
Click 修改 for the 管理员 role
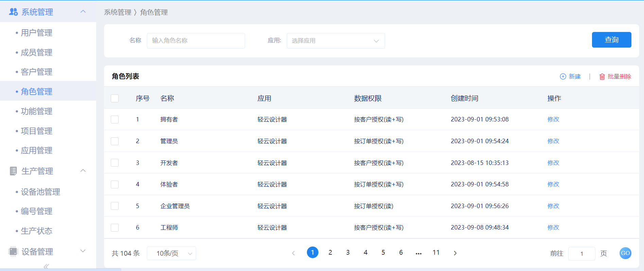(x=553, y=141)
